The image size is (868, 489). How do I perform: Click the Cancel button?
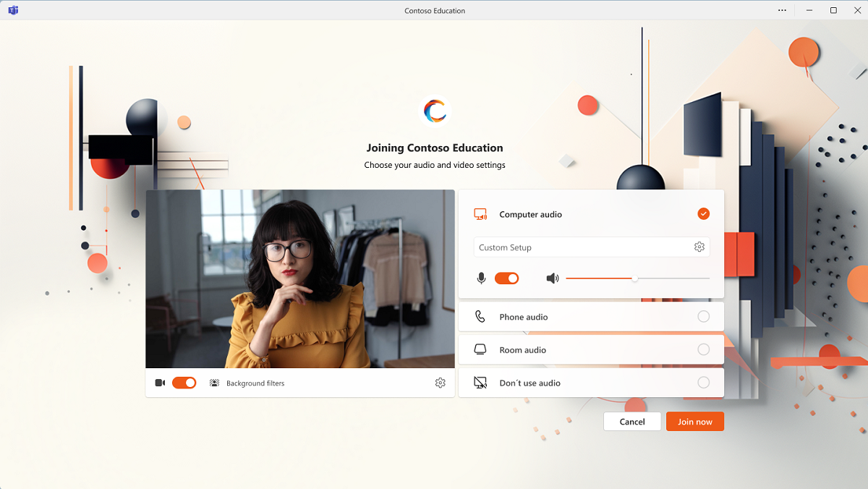coord(631,422)
